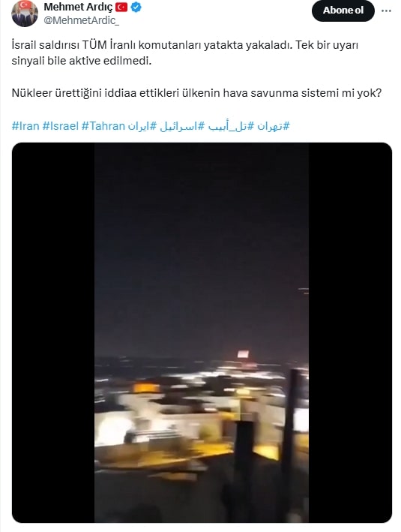Open the Mehmet Ardıç display name link

pyautogui.click(x=78, y=7)
